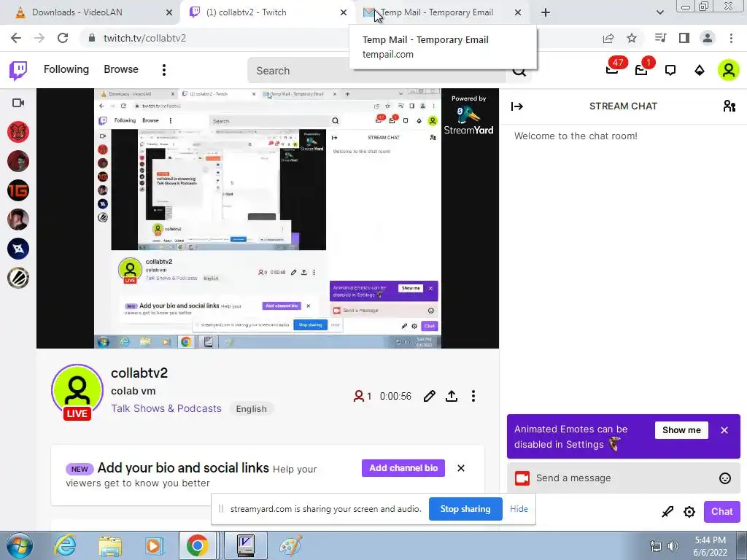Click the edit stream info pencil icon
This screenshot has width=747, height=560.
click(x=429, y=396)
